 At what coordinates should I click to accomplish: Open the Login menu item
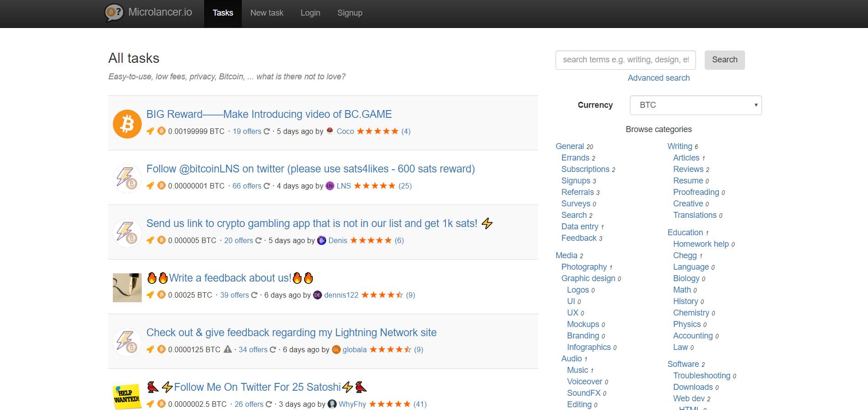[x=310, y=13]
